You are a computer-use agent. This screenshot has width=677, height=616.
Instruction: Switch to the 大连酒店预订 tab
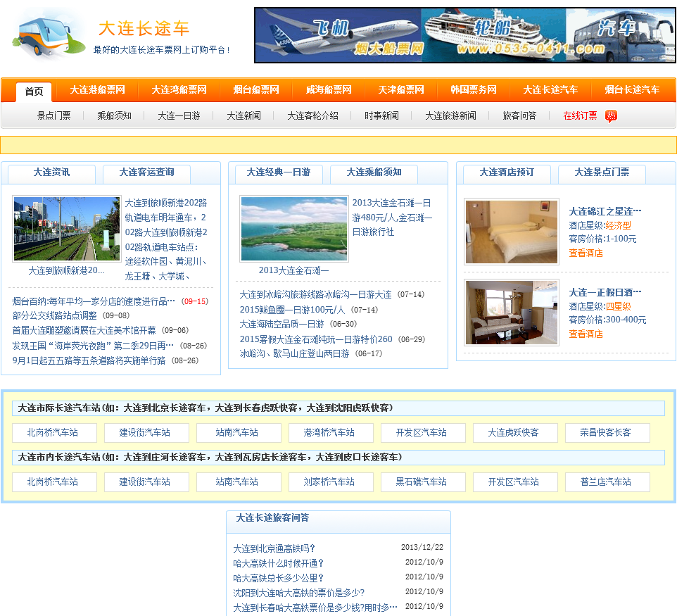[507, 173]
